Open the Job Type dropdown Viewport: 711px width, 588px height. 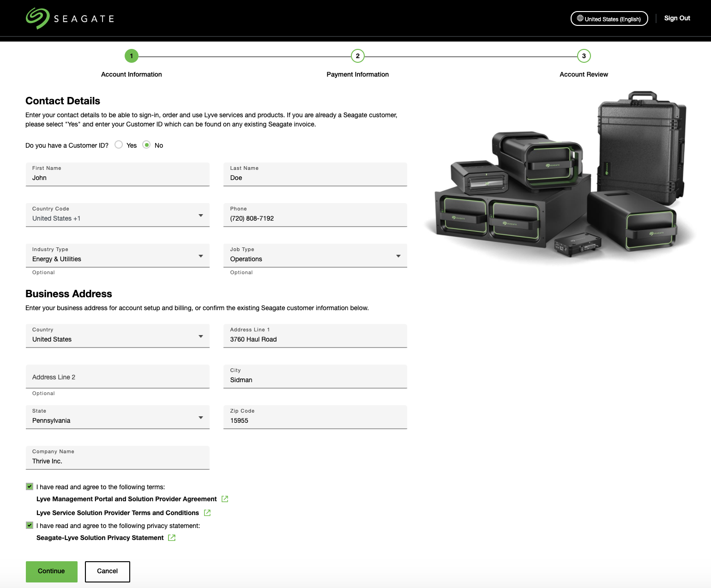pos(315,256)
